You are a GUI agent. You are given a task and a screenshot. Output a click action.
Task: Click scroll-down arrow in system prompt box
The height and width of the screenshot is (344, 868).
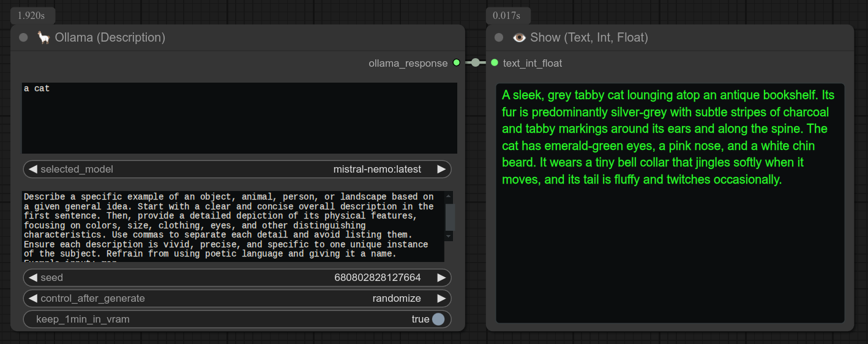449,236
